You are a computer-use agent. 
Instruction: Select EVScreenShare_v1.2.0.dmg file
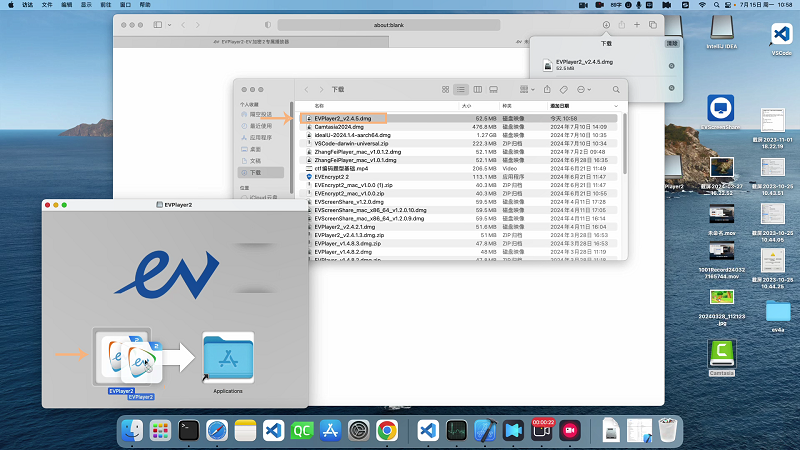(x=459, y=202)
